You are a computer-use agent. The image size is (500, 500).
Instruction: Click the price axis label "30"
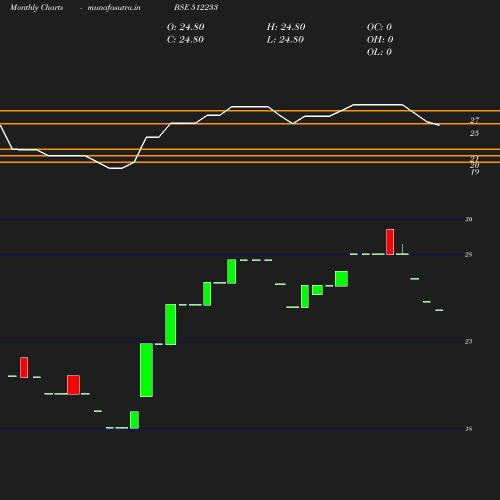(468, 219)
